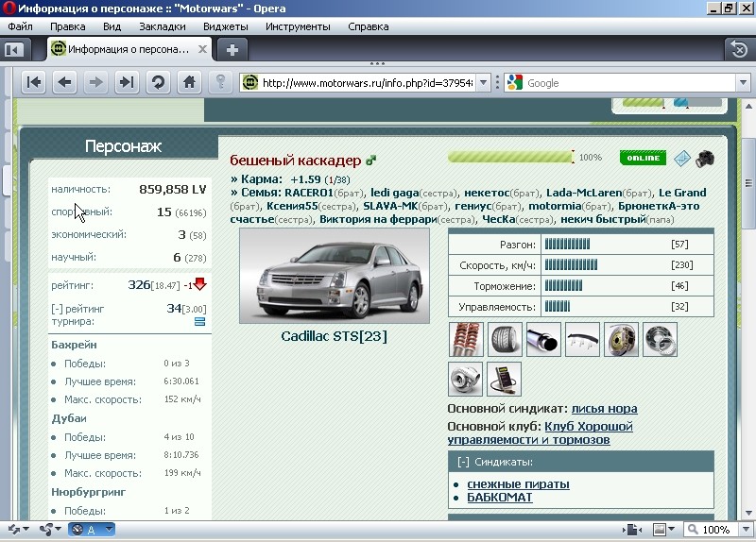
Task: Open the снежные пираты syndicate link
Action: pos(518,484)
